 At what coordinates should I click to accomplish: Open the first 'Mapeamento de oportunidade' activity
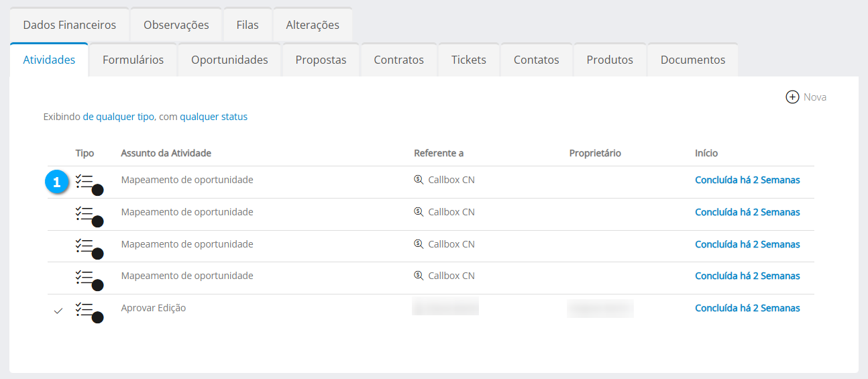(x=187, y=180)
